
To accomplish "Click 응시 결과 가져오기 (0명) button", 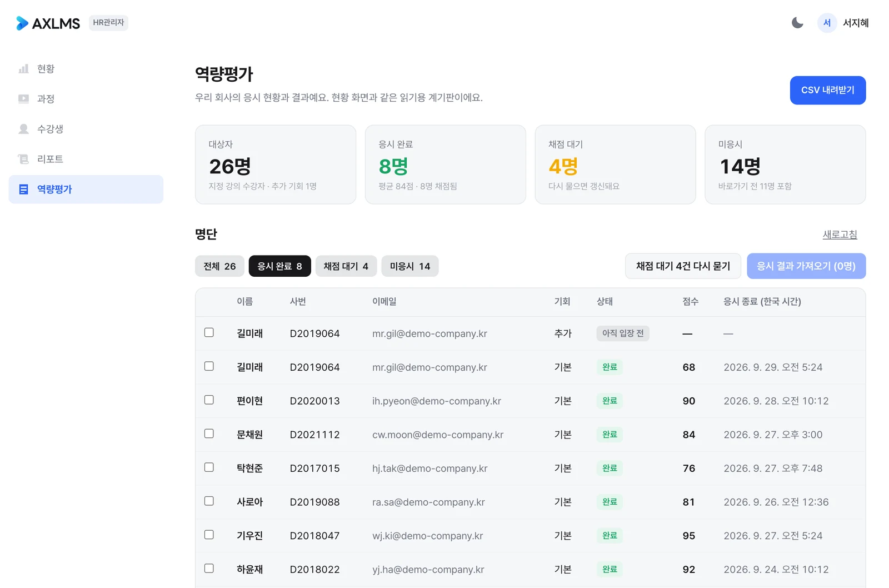I will coord(806,266).
